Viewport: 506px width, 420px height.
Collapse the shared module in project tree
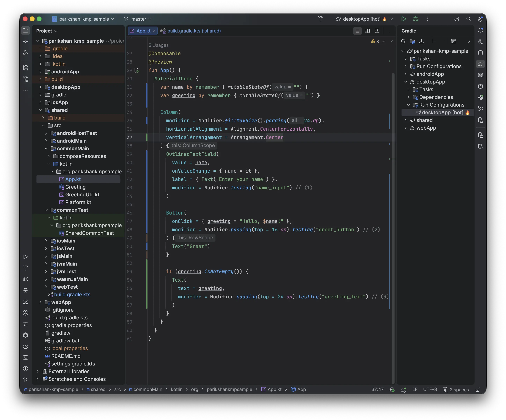(x=40, y=110)
